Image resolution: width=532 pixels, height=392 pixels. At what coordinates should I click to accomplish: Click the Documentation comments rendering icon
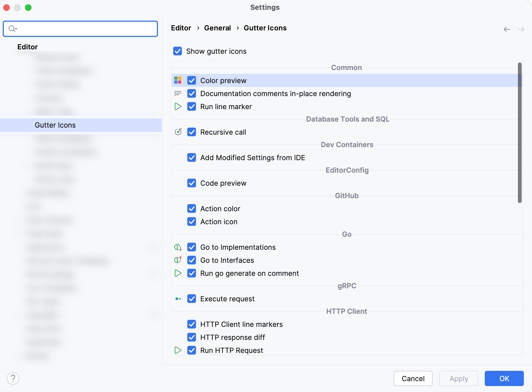[x=178, y=93]
